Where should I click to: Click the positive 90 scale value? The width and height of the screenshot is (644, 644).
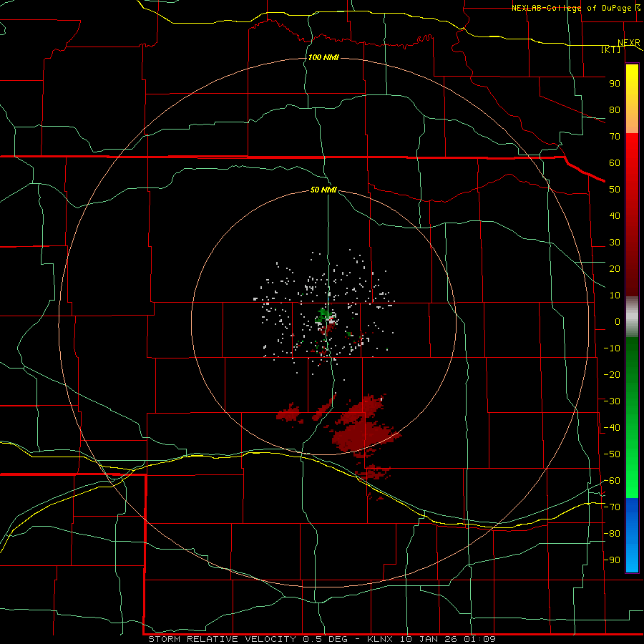tap(615, 84)
